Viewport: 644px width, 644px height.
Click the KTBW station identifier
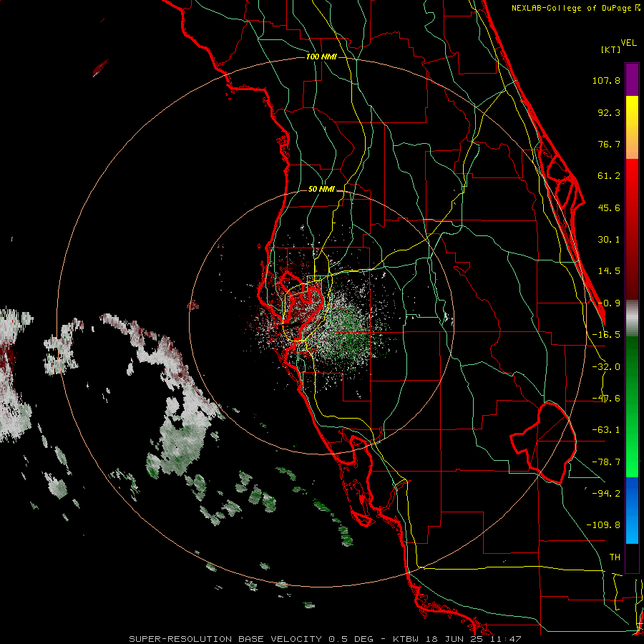406,639
